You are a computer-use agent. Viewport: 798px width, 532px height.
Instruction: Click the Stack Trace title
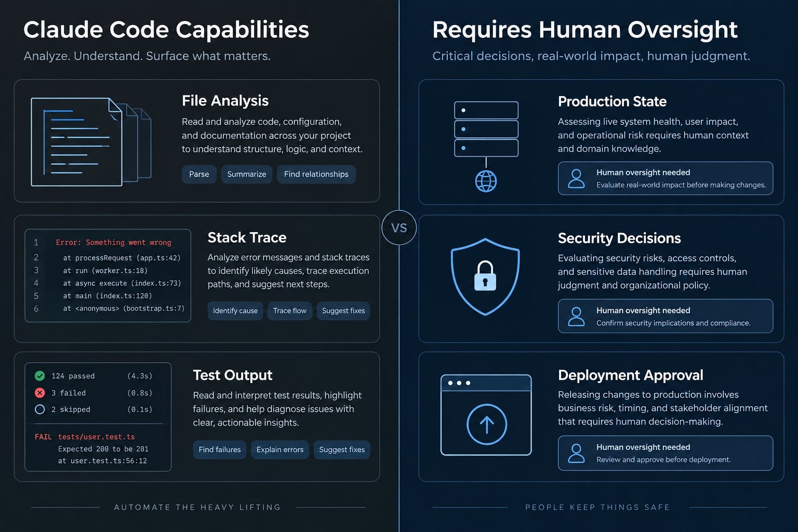point(247,237)
